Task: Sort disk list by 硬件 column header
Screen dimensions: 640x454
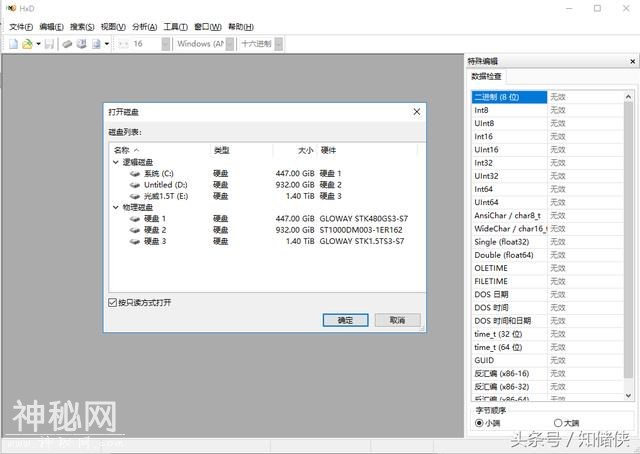Action: [367, 150]
